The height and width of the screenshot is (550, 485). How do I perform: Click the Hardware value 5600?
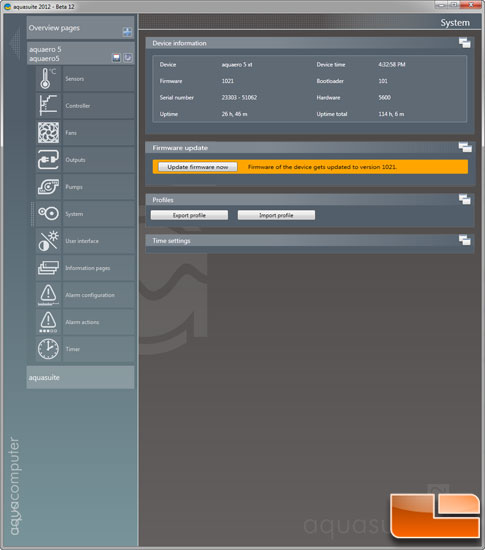(384, 98)
